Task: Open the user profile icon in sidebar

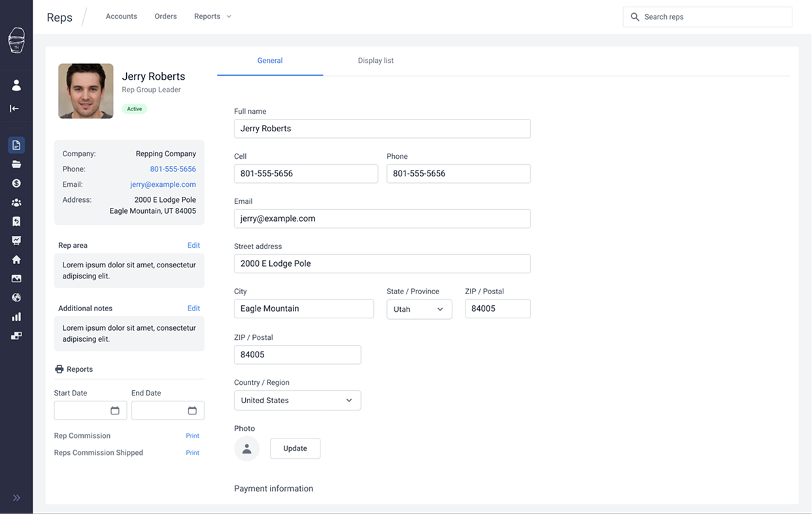Action: pos(16,85)
